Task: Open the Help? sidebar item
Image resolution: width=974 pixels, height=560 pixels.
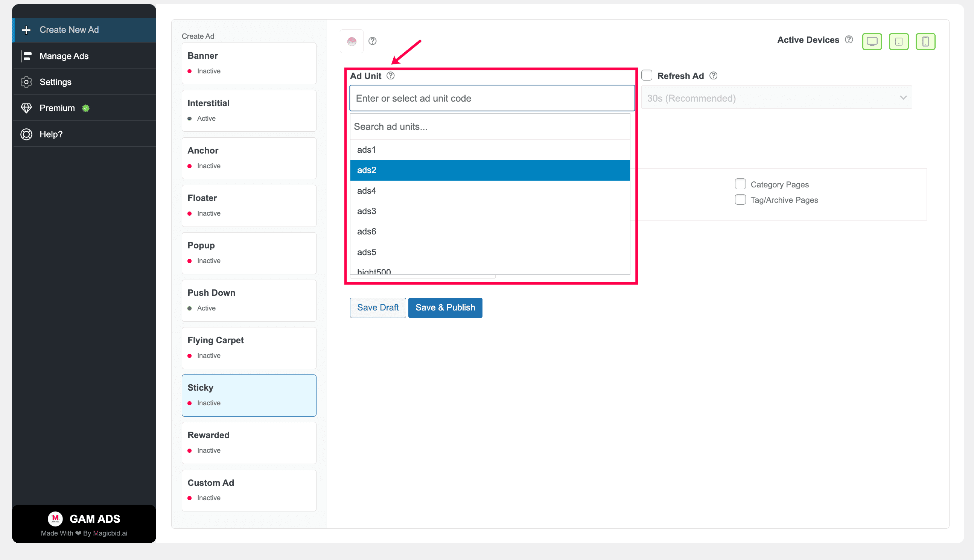Action: (x=84, y=134)
